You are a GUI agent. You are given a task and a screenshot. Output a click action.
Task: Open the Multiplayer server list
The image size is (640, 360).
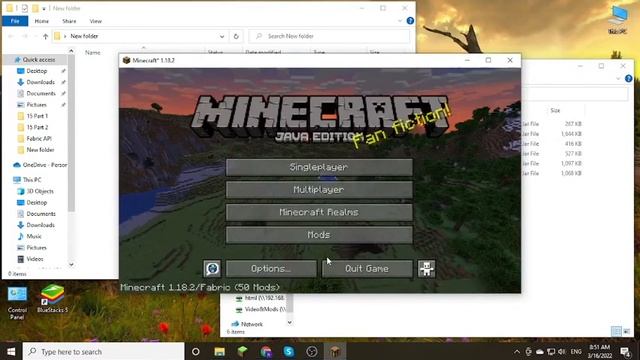click(x=319, y=190)
